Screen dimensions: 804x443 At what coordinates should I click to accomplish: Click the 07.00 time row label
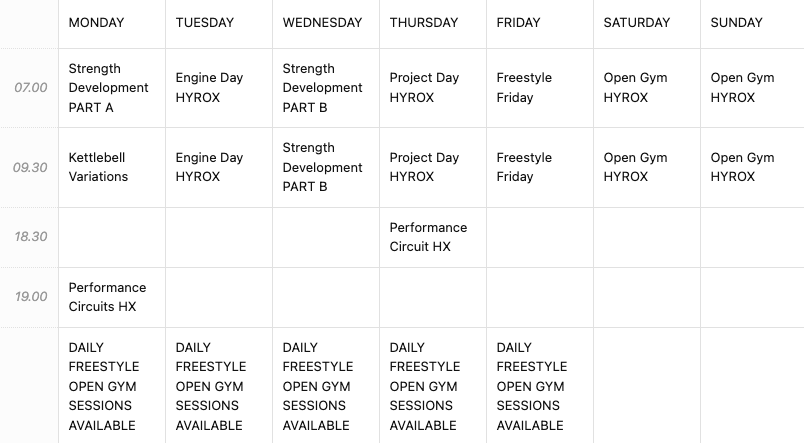(x=31, y=88)
